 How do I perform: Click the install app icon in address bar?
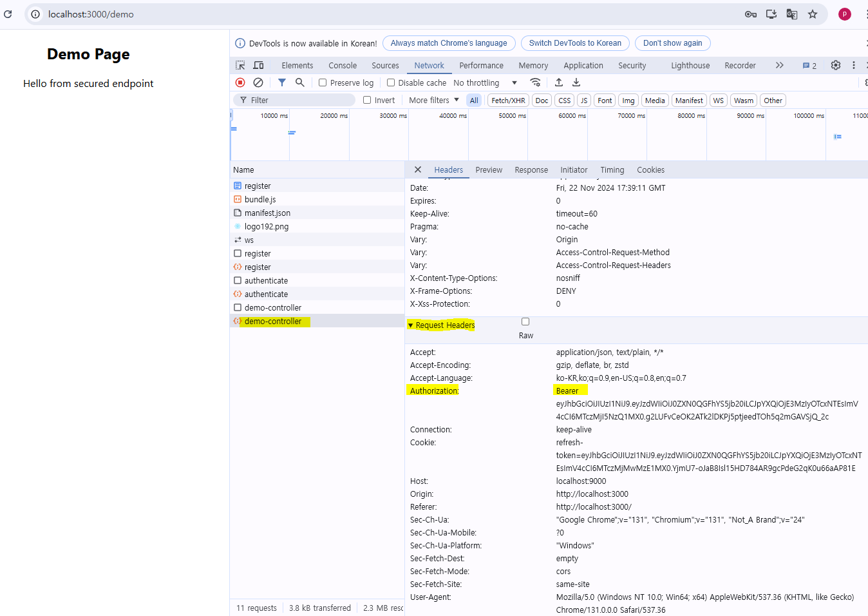771,14
